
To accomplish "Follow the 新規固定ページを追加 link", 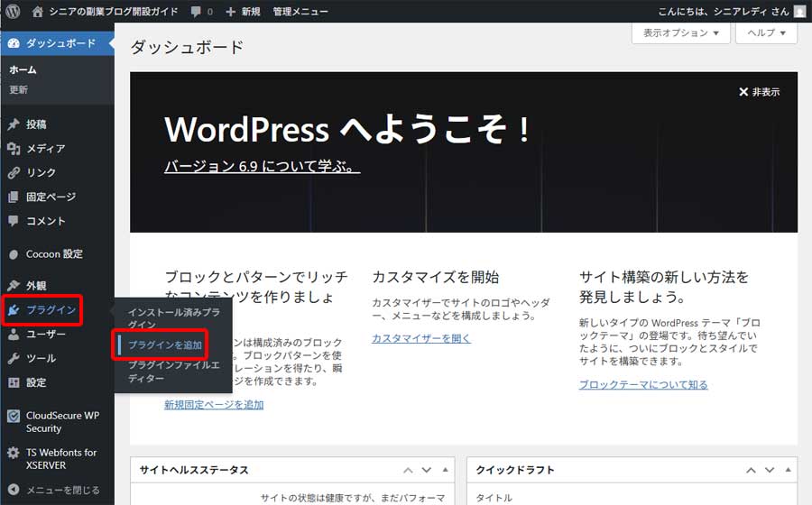I will pyautogui.click(x=214, y=405).
